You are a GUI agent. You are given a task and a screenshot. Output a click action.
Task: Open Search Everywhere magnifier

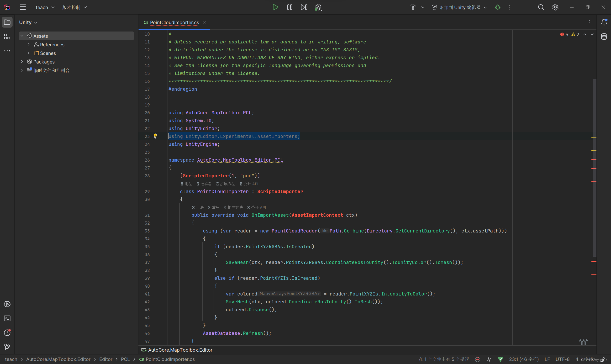click(x=541, y=7)
